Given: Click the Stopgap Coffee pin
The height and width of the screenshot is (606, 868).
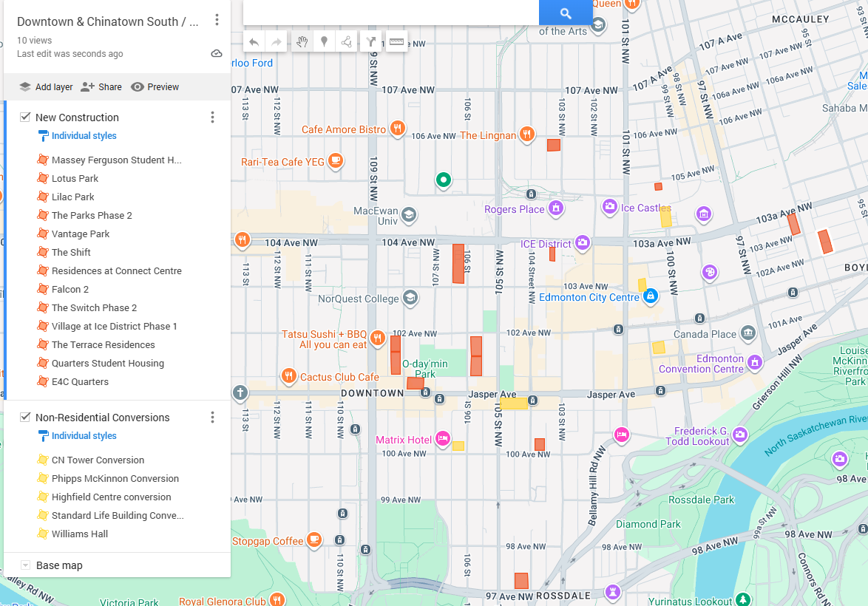Looking at the screenshot, I should (314, 539).
